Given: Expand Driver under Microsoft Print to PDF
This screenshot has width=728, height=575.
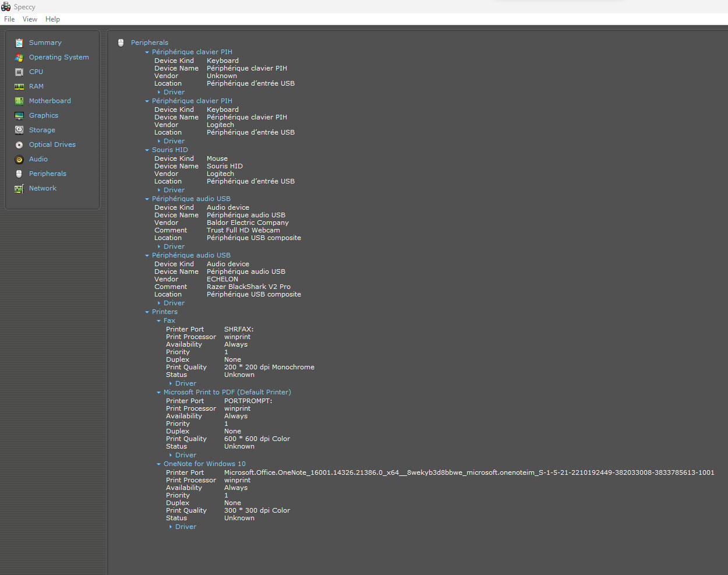Looking at the screenshot, I should pyautogui.click(x=171, y=455).
